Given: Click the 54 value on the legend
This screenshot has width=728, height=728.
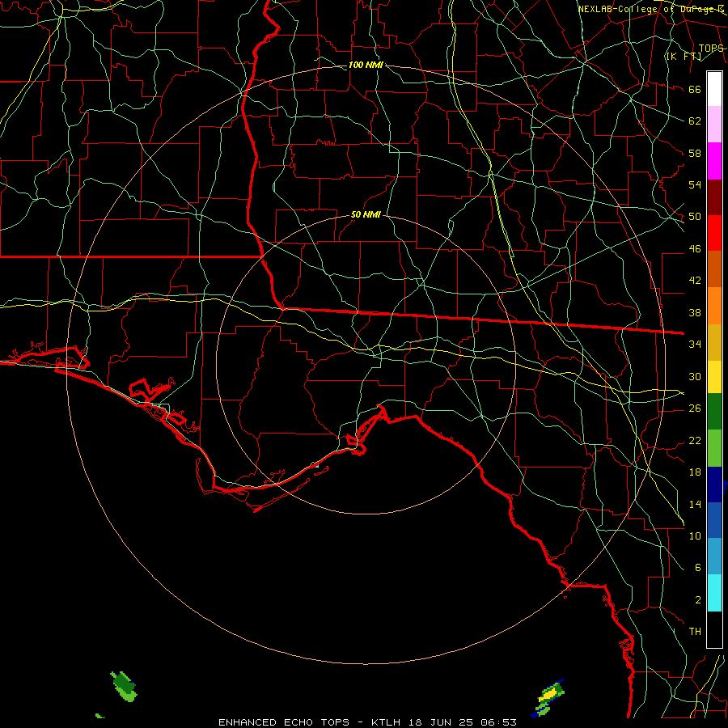Looking at the screenshot, I should click(x=695, y=184).
